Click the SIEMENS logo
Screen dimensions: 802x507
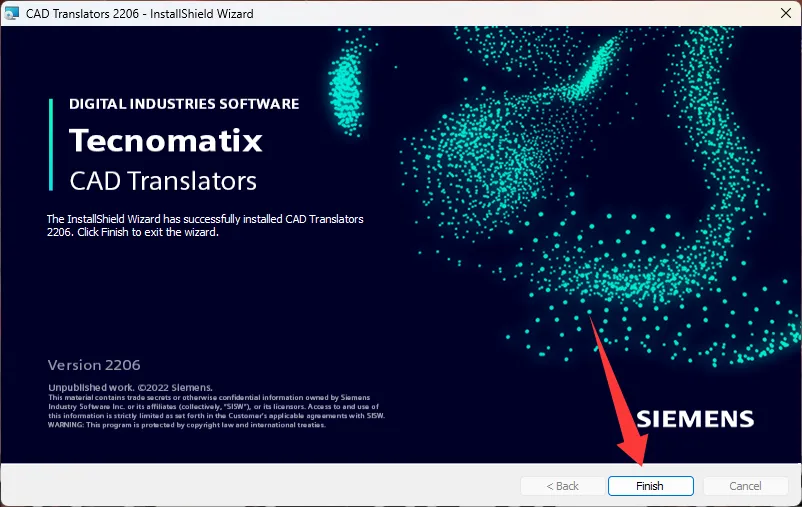(695, 419)
